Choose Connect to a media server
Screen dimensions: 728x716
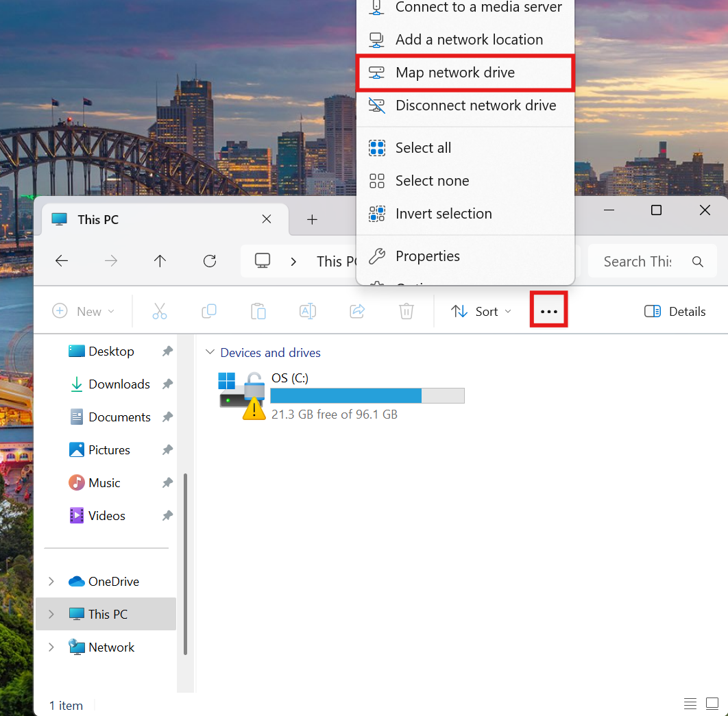(x=465, y=8)
